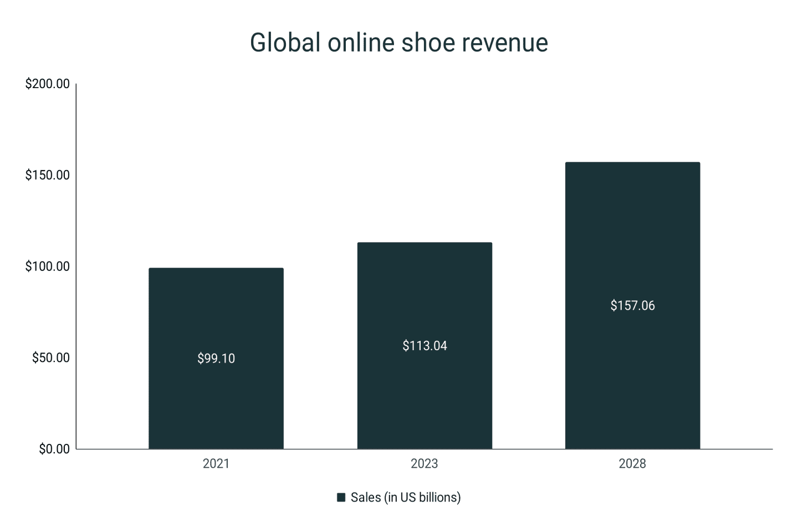Click the $99.10 value label
798x532 pixels.
point(216,358)
